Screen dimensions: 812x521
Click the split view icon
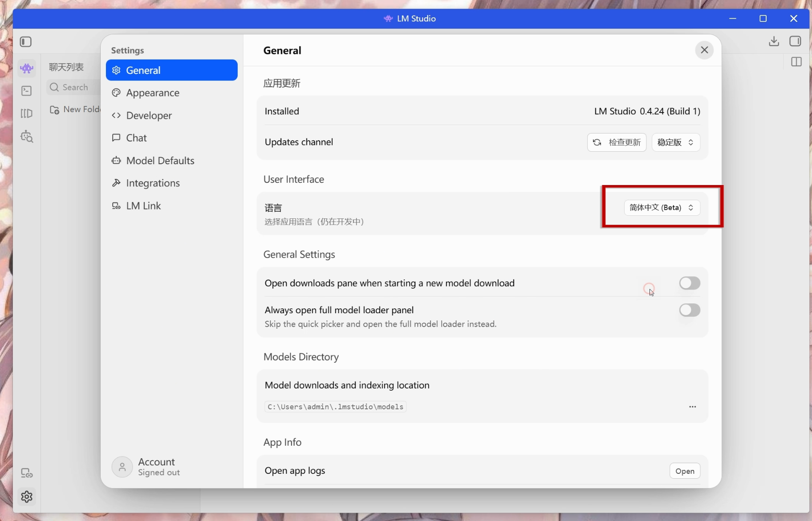pyautogui.click(x=796, y=62)
